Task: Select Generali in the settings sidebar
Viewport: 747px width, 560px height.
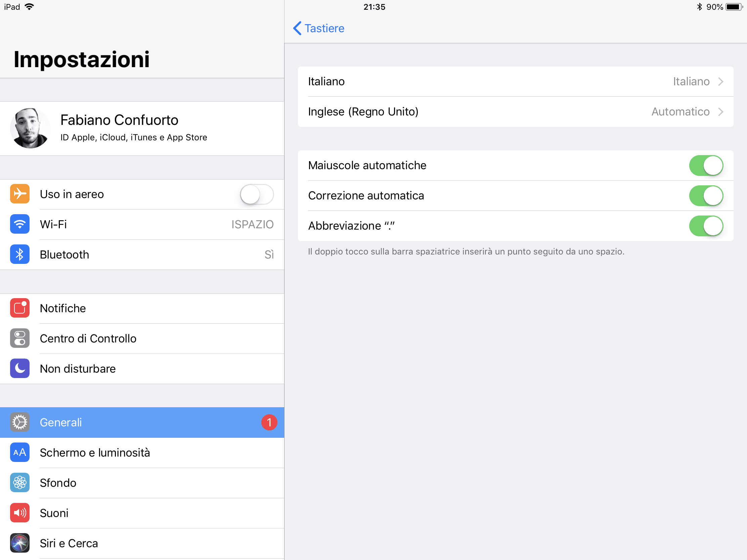Action: 142,422
